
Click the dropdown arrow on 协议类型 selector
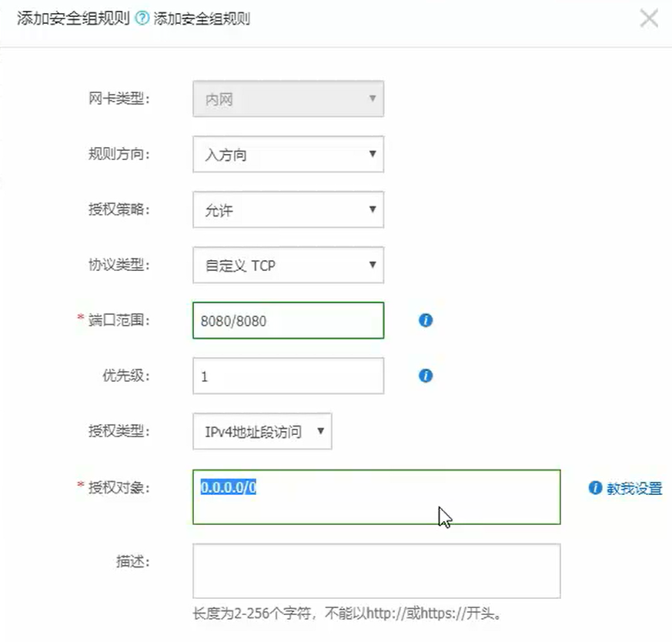[x=372, y=265]
